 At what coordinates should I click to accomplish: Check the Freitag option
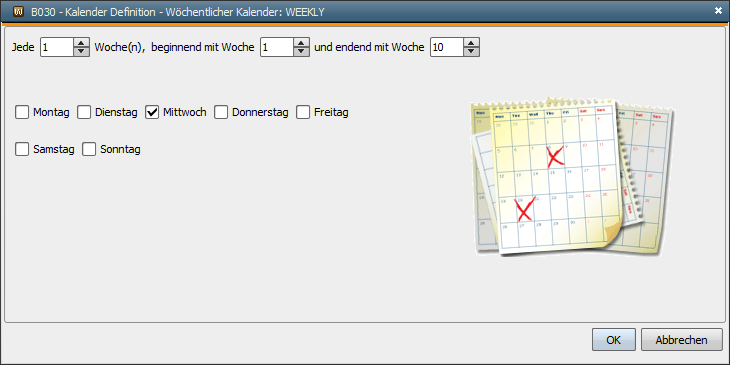coord(303,112)
